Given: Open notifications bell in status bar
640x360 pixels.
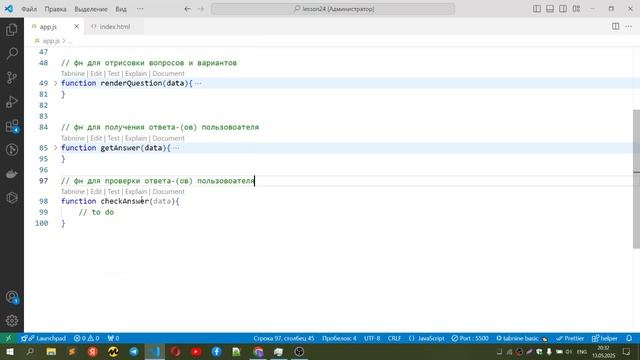Looking at the screenshot, I should point(629,338).
